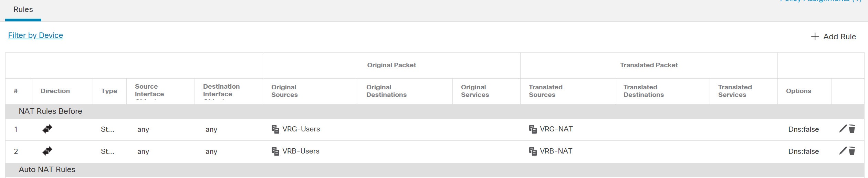Click the plus icon beside Add Rule
Image resolution: width=868 pixels, height=178 pixels.
point(815,37)
